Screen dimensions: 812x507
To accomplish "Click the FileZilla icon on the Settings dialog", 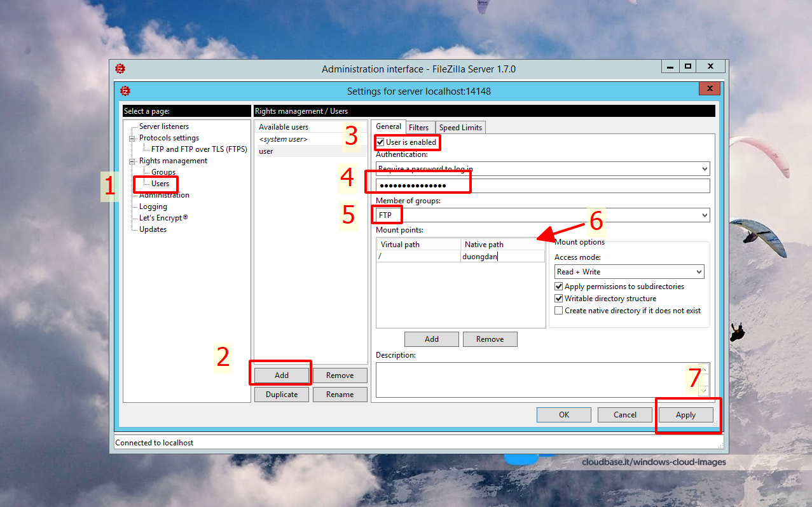I will click(x=125, y=91).
